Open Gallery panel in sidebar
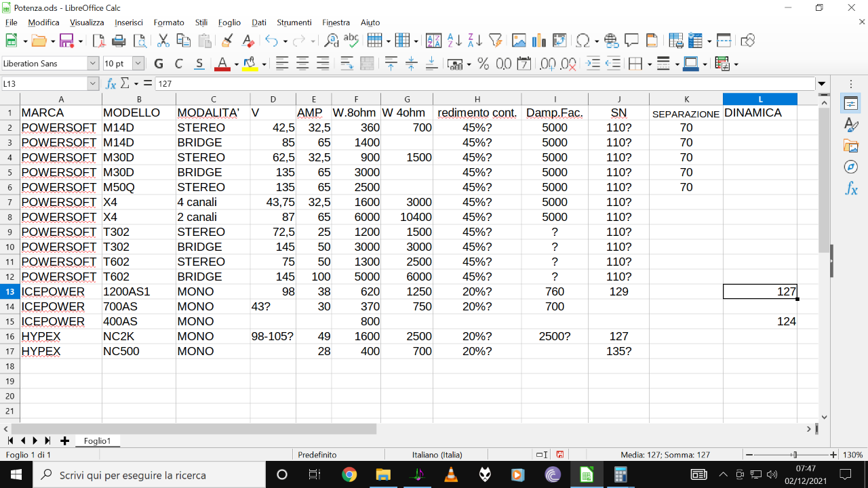 tap(851, 146)
